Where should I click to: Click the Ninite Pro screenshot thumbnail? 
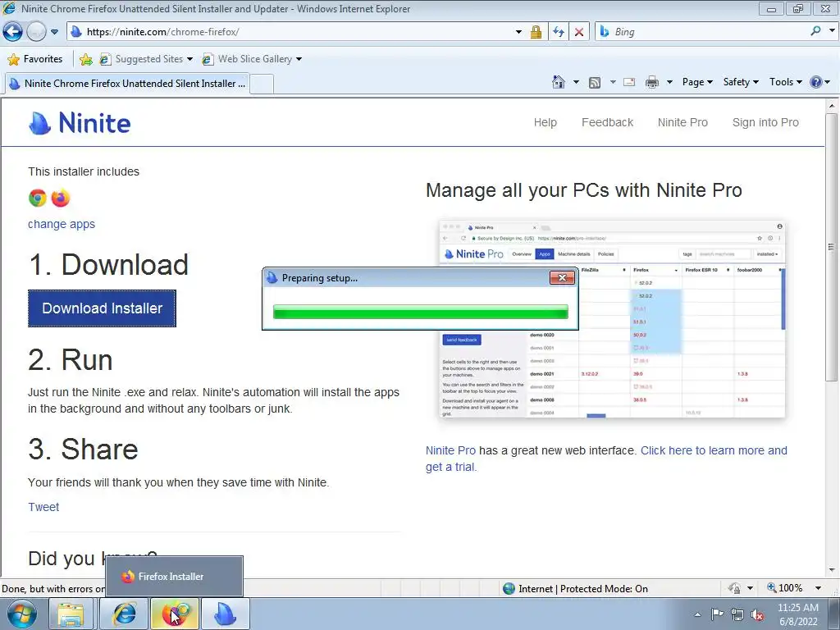tap(612, 318)
